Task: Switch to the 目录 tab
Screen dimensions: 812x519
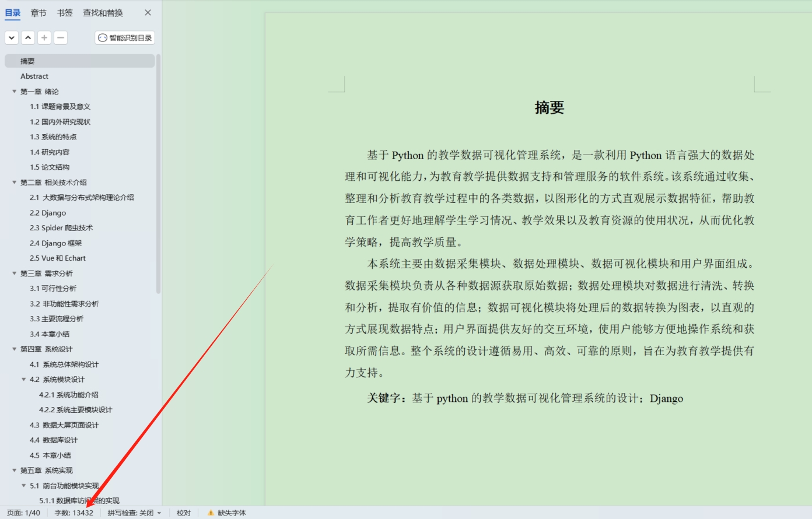Action: point(13,13)
